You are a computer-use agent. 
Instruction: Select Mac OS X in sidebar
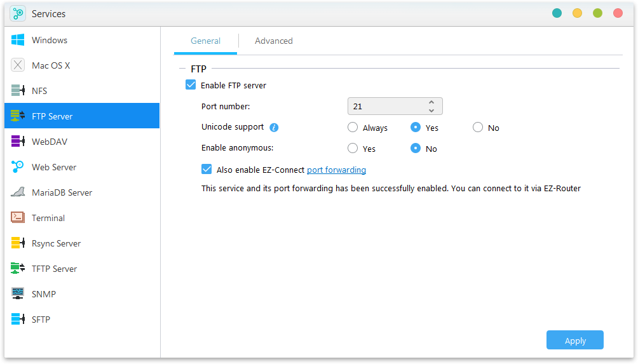pyautogui.click(x=82, y=65)
